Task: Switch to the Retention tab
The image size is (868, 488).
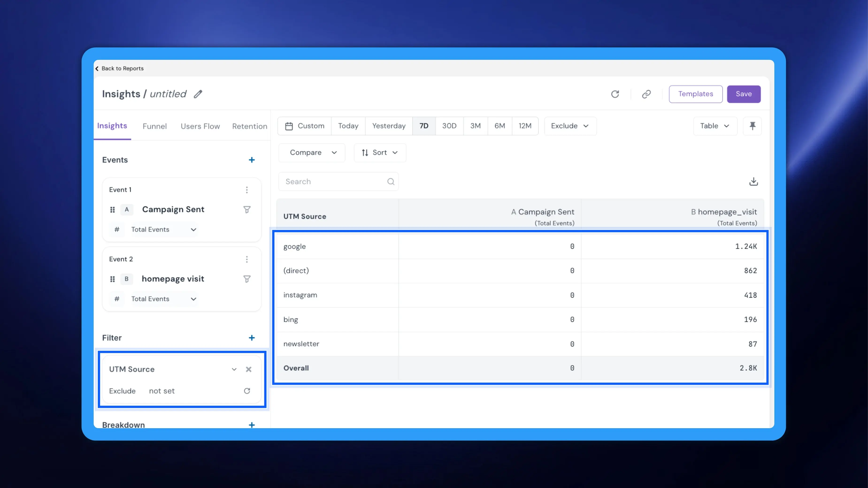Action: (x=250, y=126)
